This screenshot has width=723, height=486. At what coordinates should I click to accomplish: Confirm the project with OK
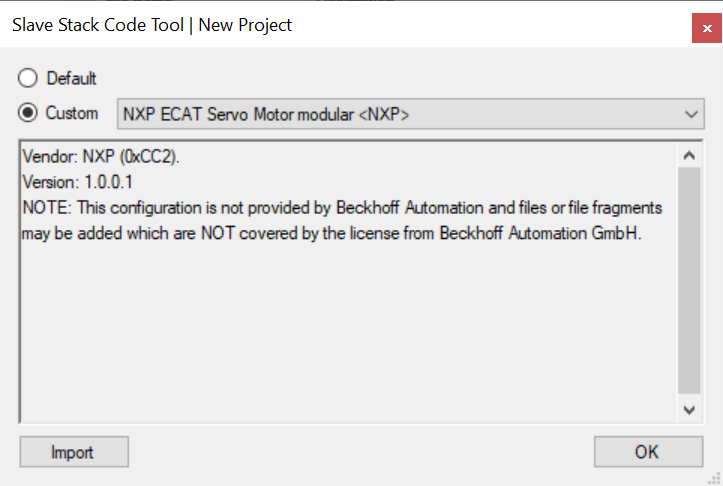tap(648, 452)
